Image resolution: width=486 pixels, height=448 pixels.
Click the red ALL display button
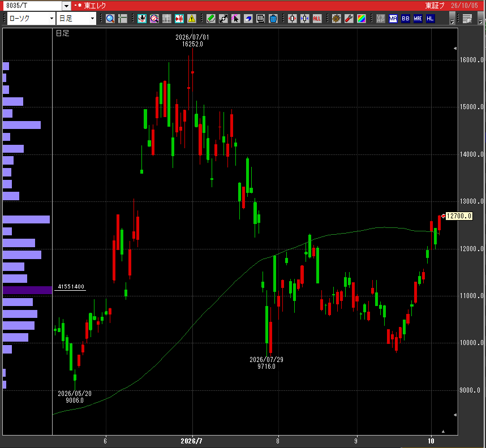(x=317, y=19)
